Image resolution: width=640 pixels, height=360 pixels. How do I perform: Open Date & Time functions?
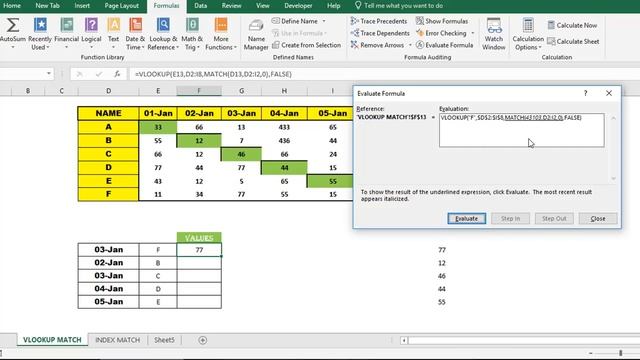click(135, 34)
